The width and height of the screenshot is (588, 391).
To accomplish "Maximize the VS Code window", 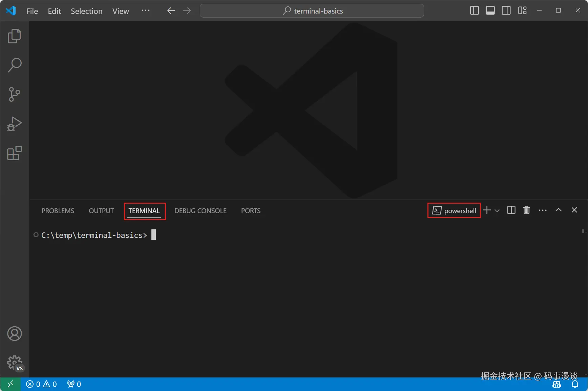I will pos(559,11).
